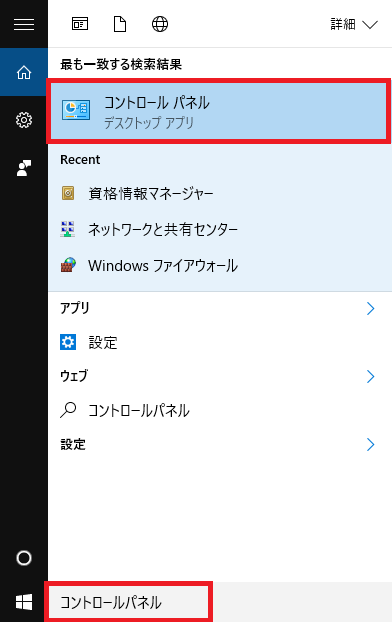This screenshot has height=622, width=392.
Task: Search web for コントロールパネル suggestion
Action: tap(220, 410)
